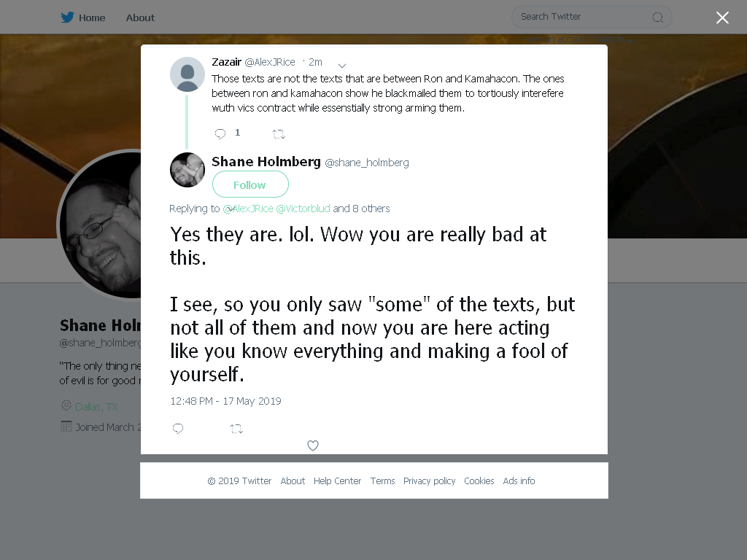Screen dimensions: 747x560
Task: Open Shane Holmberg's small avatar
Action: pos(187,169)
